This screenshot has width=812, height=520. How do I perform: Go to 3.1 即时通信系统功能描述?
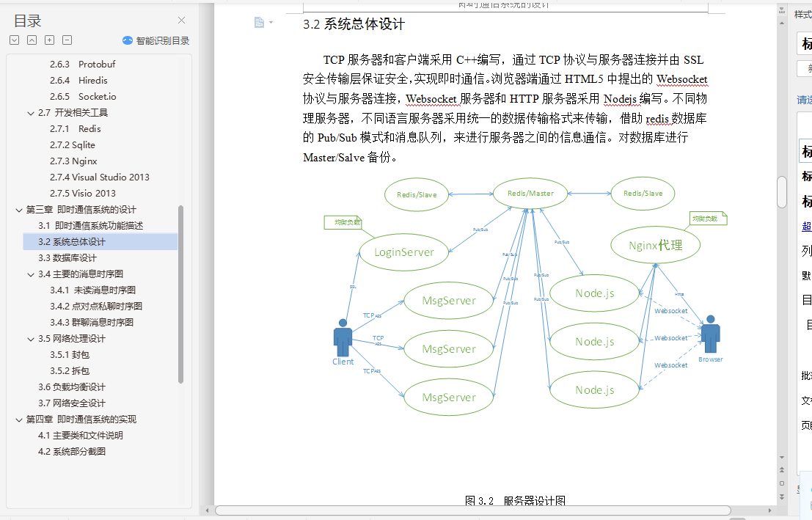pos(91,225)
